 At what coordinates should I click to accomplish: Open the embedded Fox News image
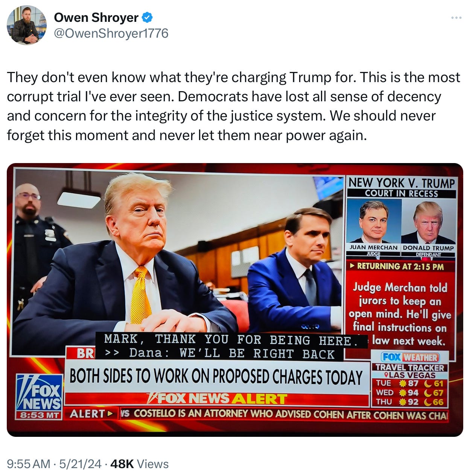235,300
